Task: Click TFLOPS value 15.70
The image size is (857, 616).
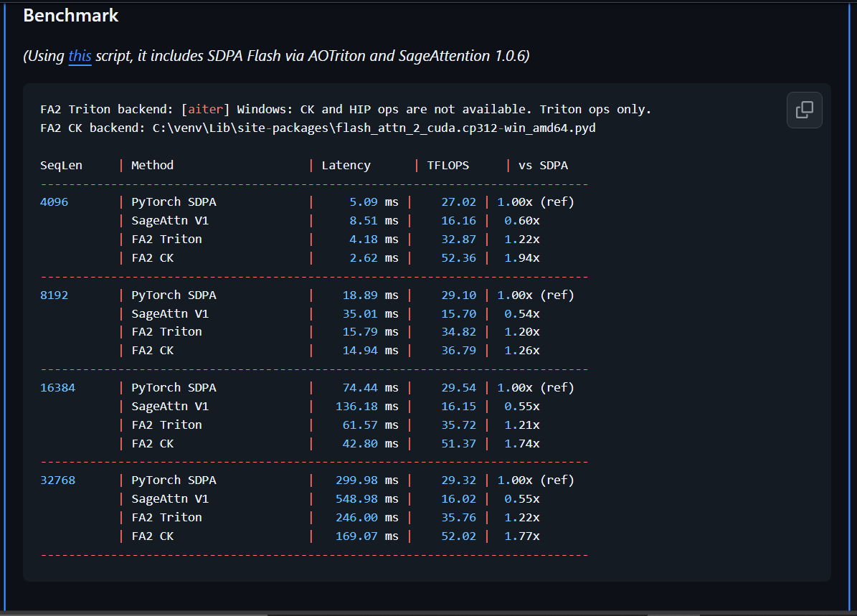Action: pos(458,314)
